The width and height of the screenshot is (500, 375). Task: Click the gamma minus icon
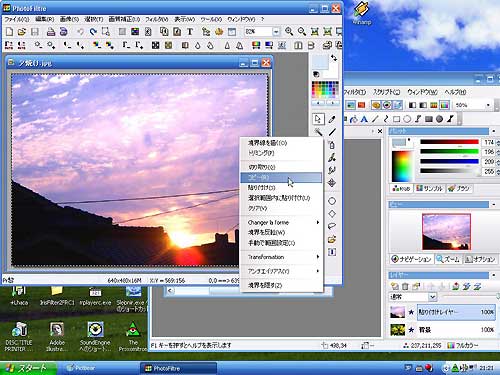(x=126, y=45)
